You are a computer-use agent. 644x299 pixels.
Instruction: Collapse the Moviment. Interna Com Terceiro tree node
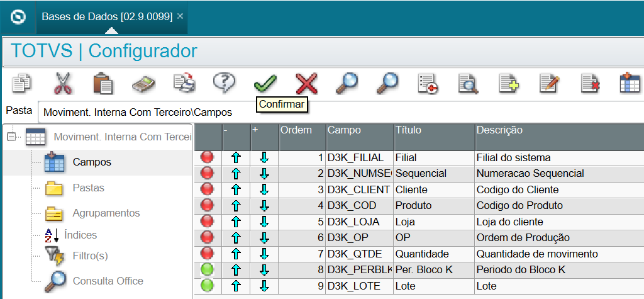(11, 136)
